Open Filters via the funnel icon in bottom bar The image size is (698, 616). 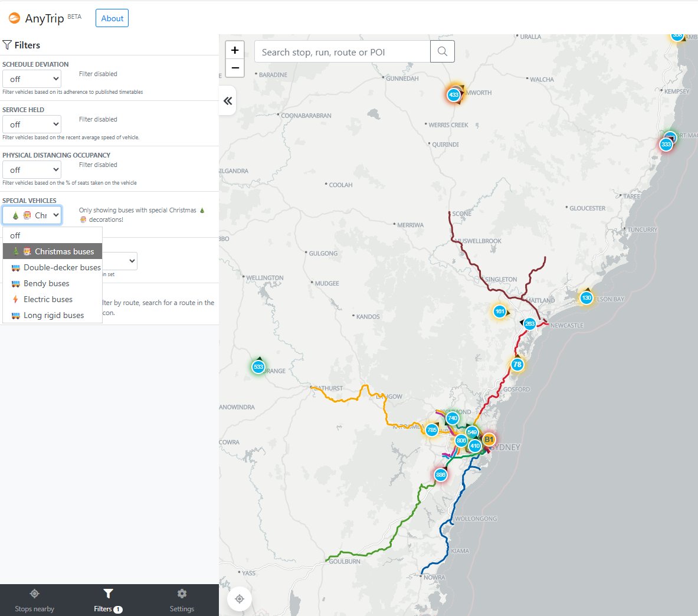tap(107, 594)
